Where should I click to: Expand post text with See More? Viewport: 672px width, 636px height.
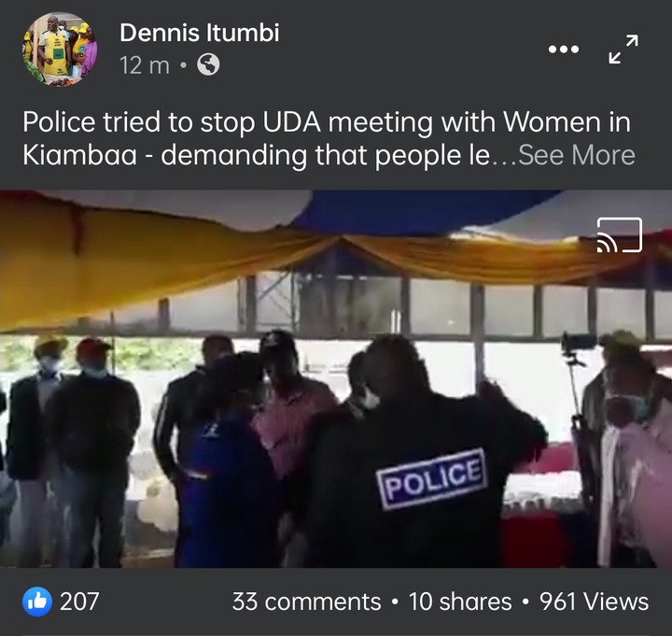click(x=577, y=155)
